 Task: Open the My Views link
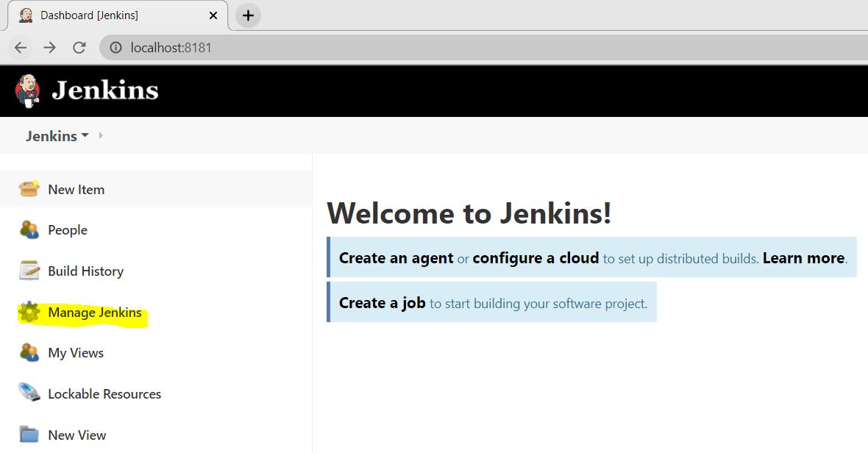coord(76,353)
